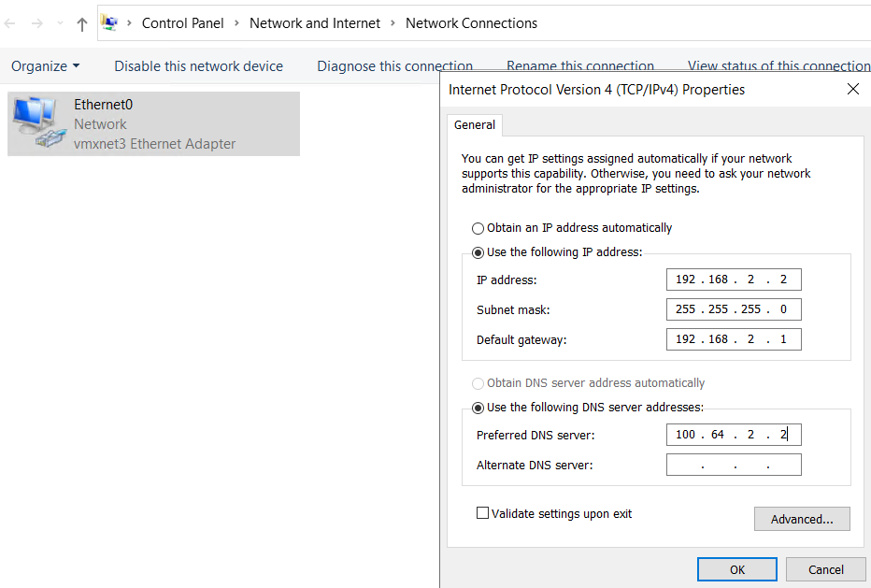Screen dimensions: 871x588
Task: Confirm settings with the OK button
Action: point(736,569)
